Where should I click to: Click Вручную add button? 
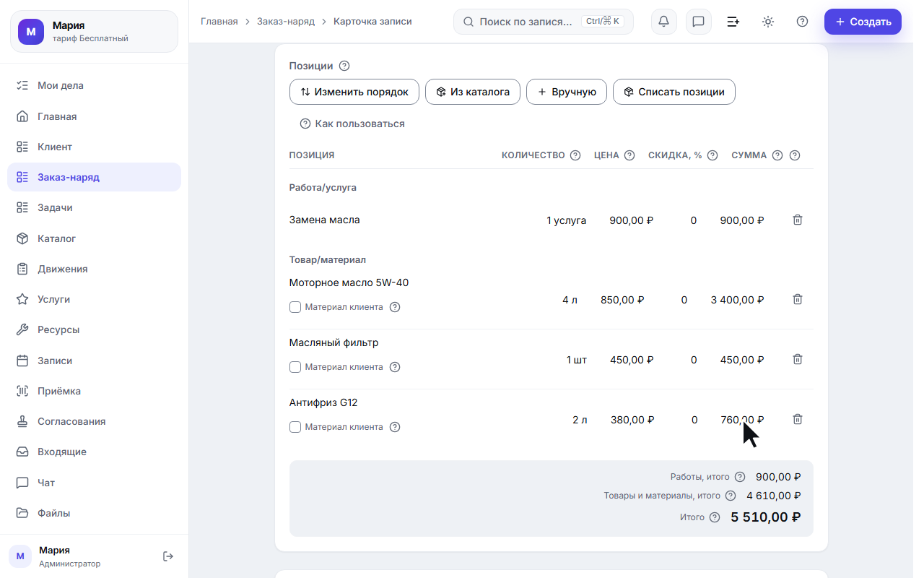[x=567, y=92]
